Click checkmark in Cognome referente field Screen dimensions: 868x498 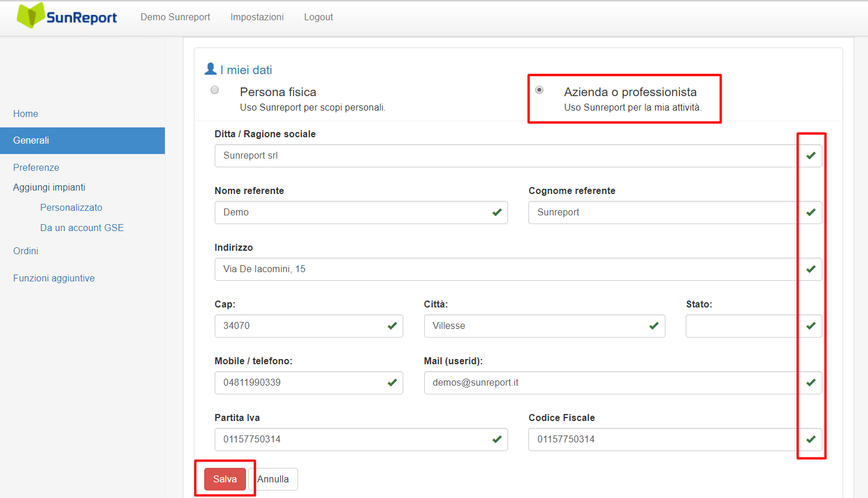point(811,212)
